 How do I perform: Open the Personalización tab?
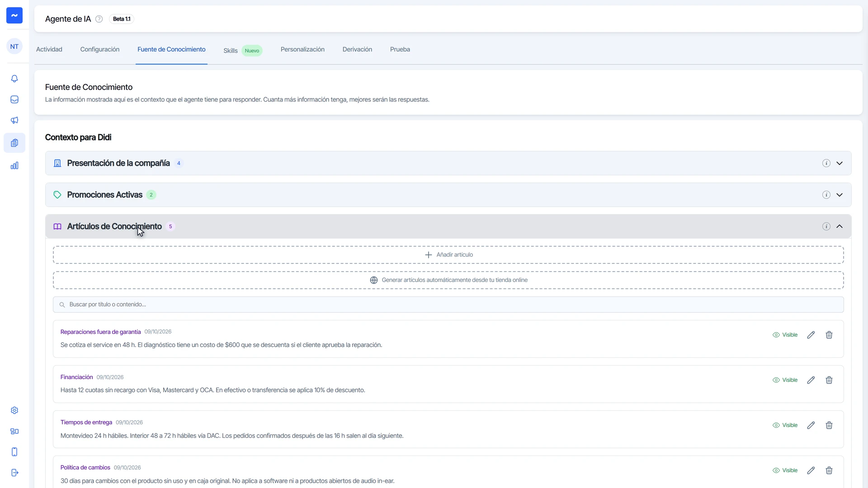[302, 49]
